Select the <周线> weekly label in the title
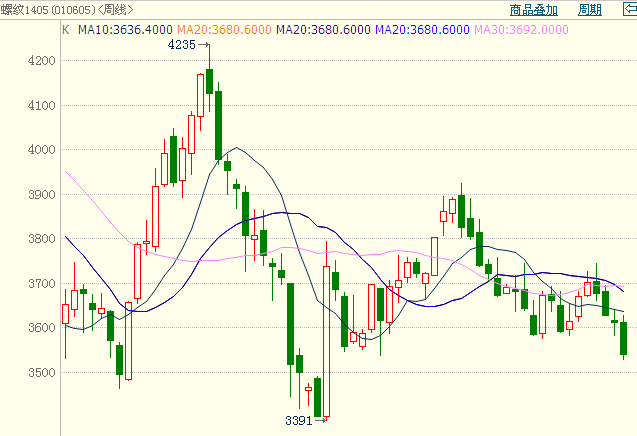Screen dimensions: 637x436 point(113,10)
